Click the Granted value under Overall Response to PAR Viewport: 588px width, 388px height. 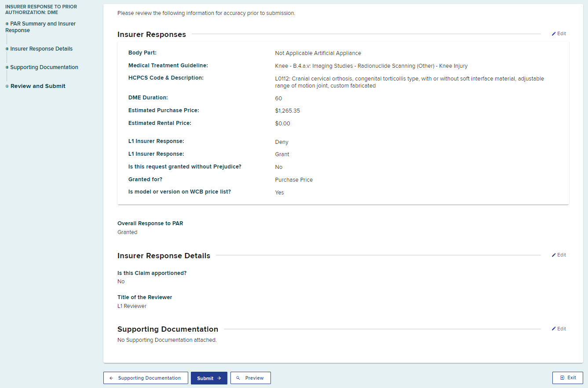(127, 232)
